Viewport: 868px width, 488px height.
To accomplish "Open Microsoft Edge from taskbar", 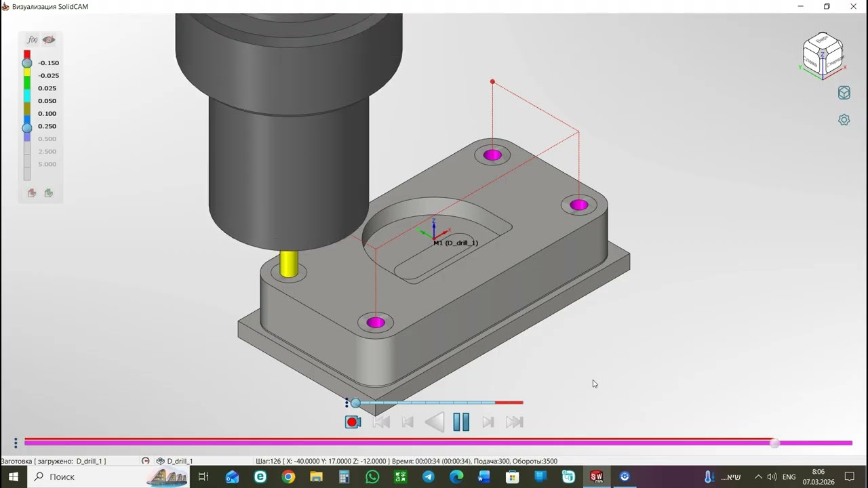I will 456,476.
